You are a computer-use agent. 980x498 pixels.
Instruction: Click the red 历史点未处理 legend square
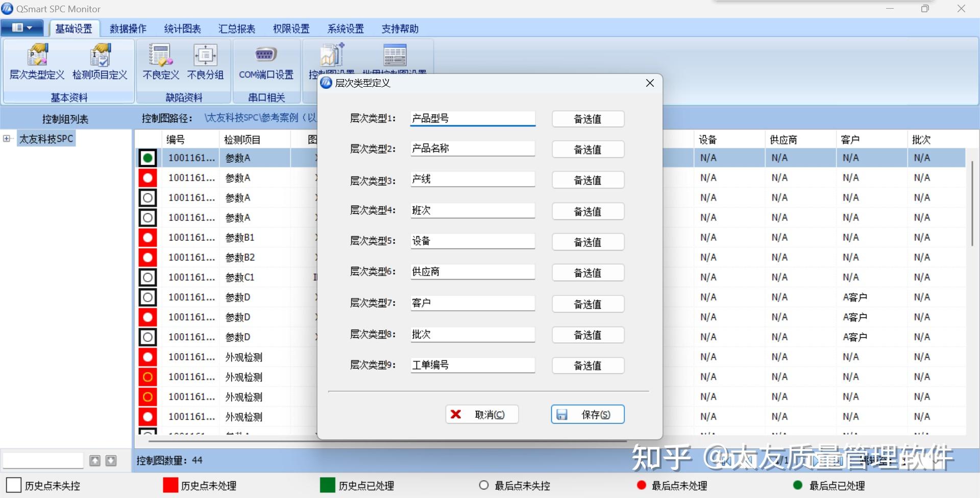[x=169, y=485]
